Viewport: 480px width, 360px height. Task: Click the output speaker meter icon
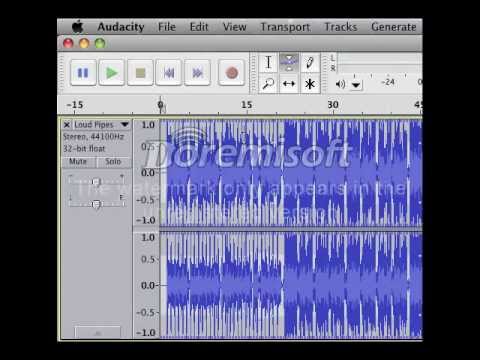click(340, 84)
